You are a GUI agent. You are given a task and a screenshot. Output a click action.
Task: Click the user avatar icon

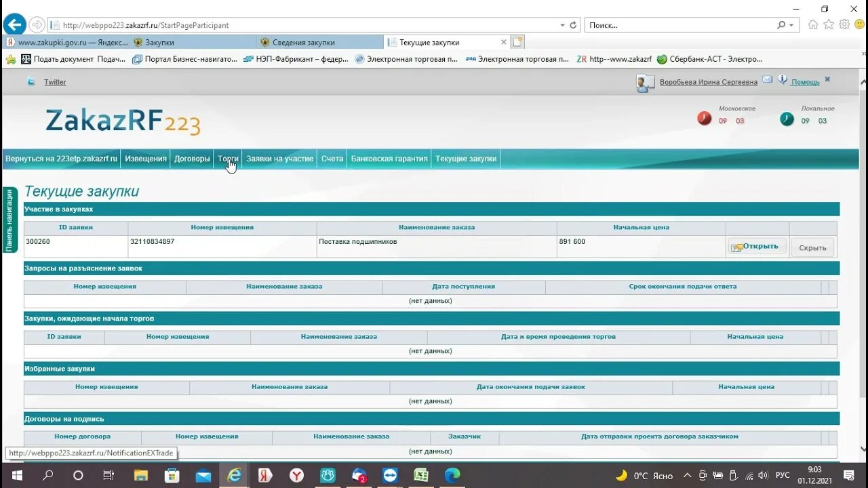645,83
